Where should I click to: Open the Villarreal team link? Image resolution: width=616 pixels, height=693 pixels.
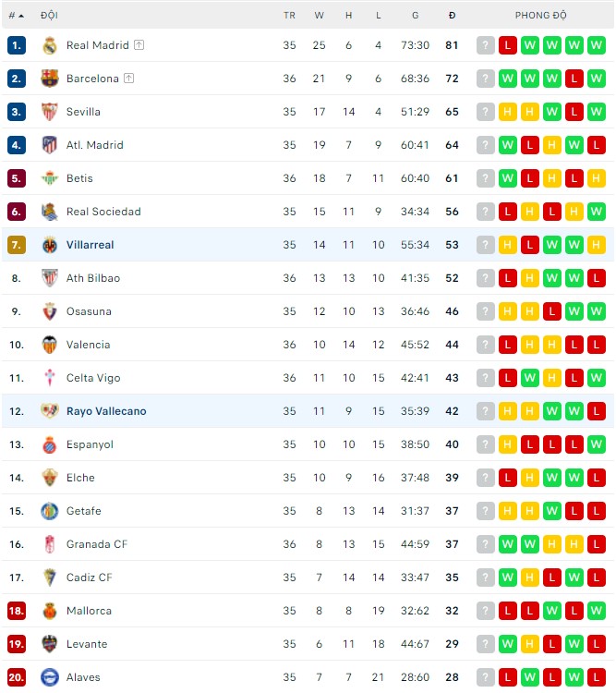click(90, 245)
